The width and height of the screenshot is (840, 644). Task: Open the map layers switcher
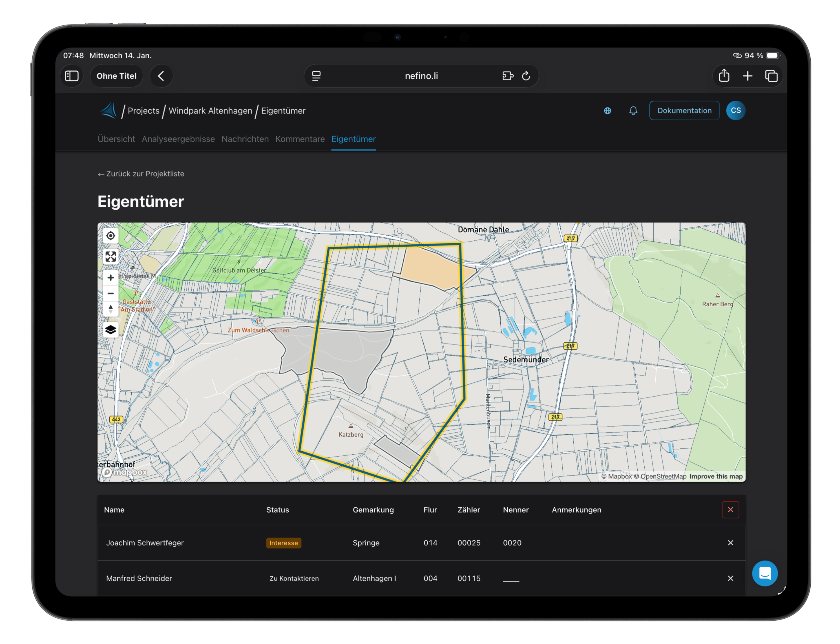pyautogui.click(x=110, y=330)
